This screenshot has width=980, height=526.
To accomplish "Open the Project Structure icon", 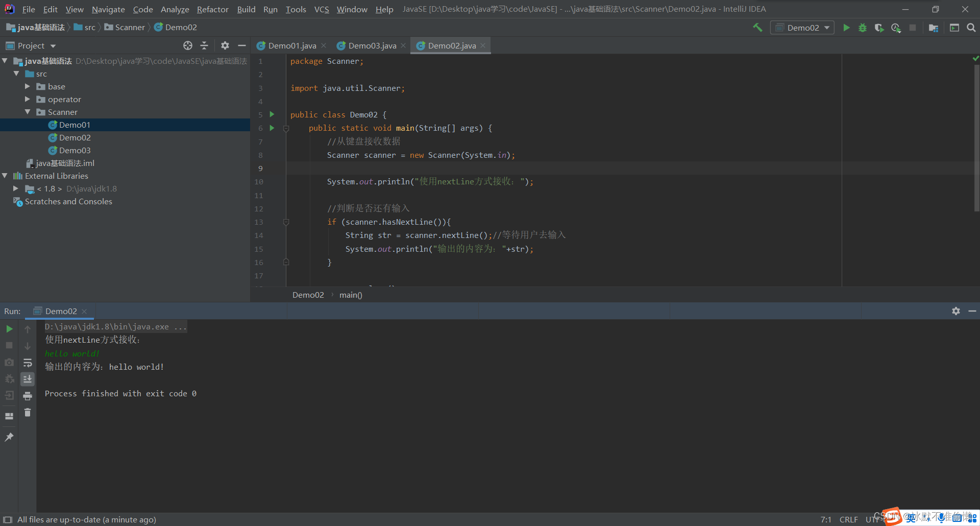I will pyautogui.click(x=934, y=28).
